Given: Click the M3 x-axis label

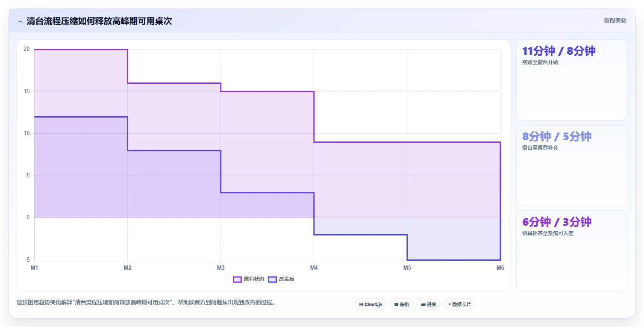Looking at the screenshot, I should click(x=221, y=268).
